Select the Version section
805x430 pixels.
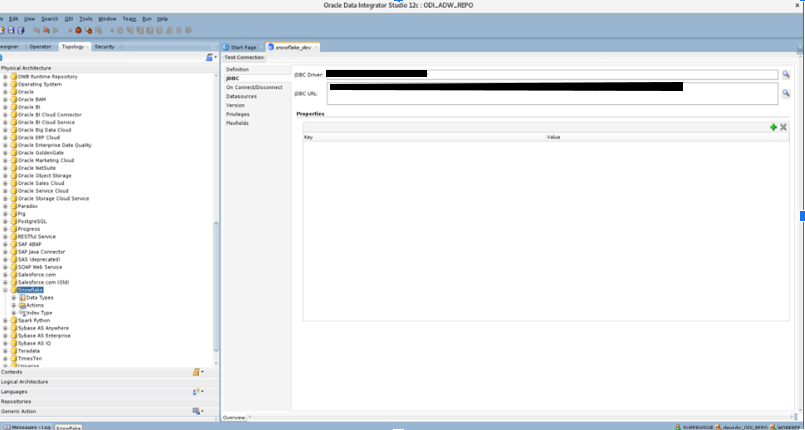[x=235, y=105]
